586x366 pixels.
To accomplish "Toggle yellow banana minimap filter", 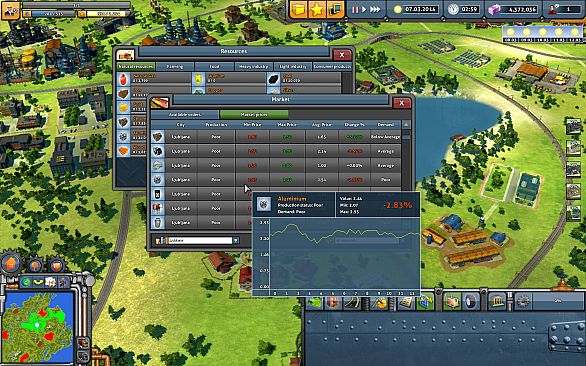I will tap(38, 282).
